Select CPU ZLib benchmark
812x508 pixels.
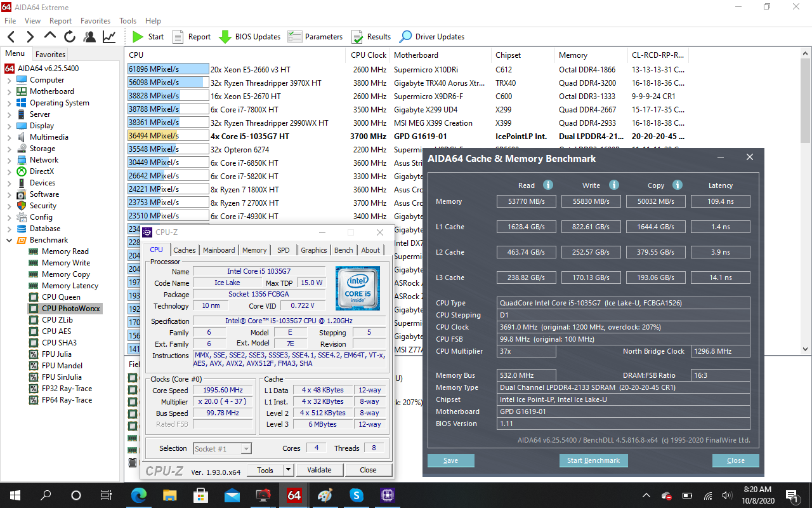tap(57, 320)
